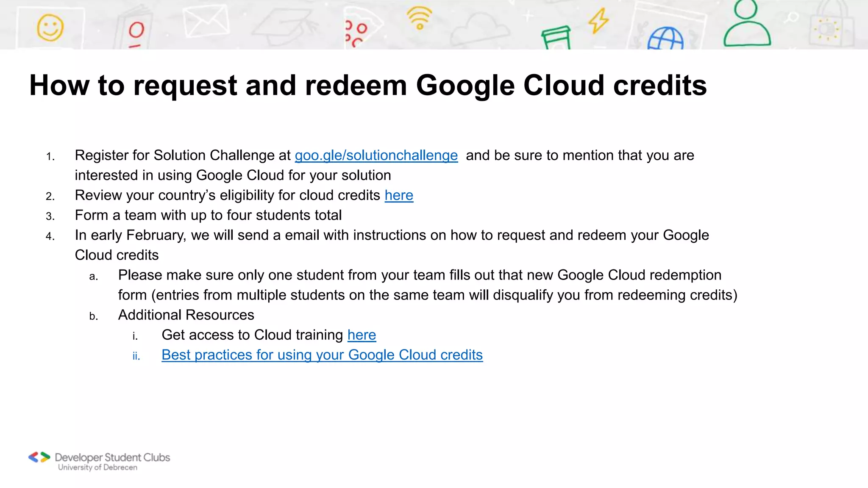Click the yellow smiley face icon
Viewport: 868px width, 488px height.
pos(50,28)
